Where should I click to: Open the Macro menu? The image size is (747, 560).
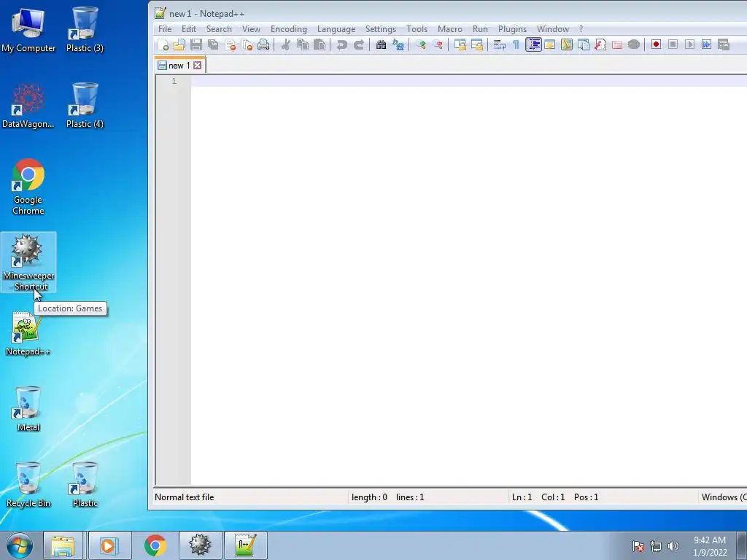click(449, 29)
